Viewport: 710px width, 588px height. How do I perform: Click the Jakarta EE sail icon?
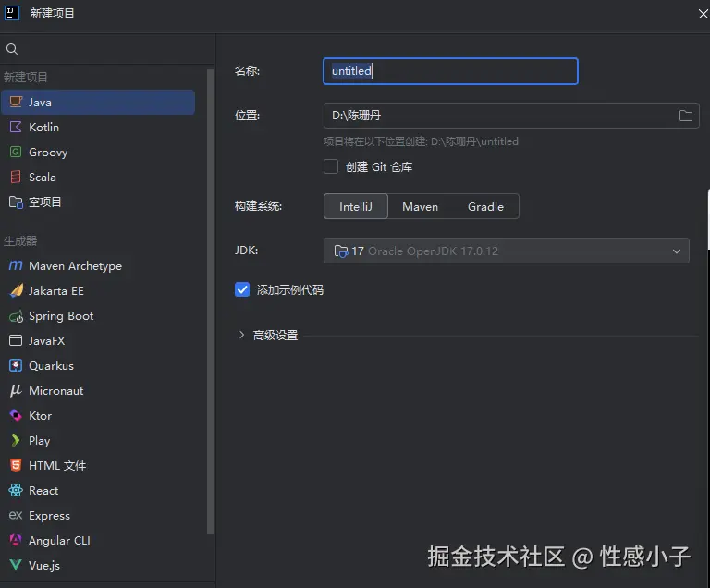click(x=16, y=290)
